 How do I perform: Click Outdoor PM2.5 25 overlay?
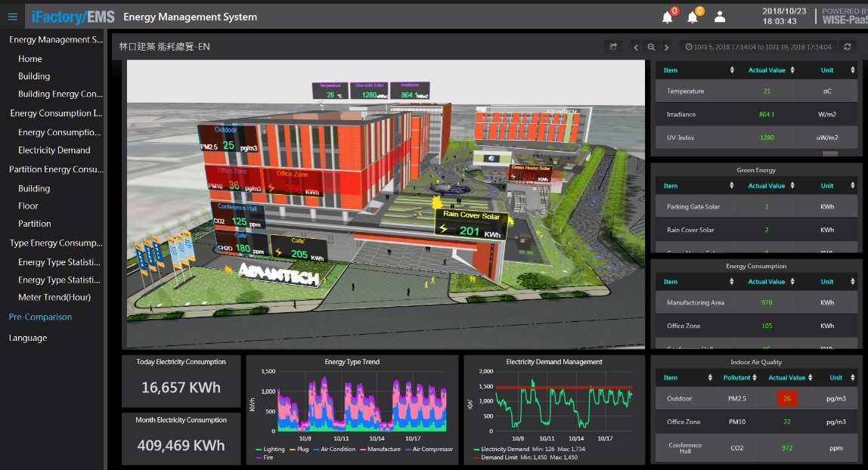(228, 139)
